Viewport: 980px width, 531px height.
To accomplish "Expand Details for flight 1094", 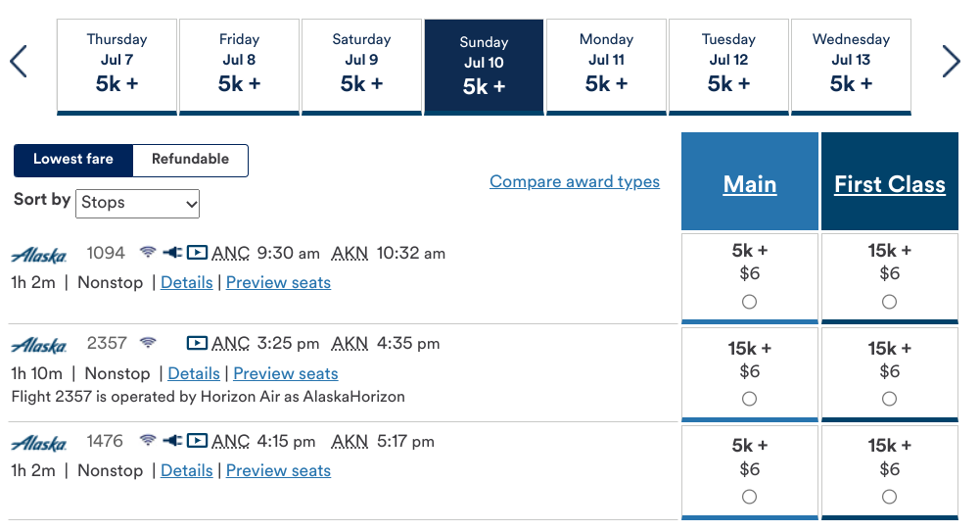I will pos(186,282).
